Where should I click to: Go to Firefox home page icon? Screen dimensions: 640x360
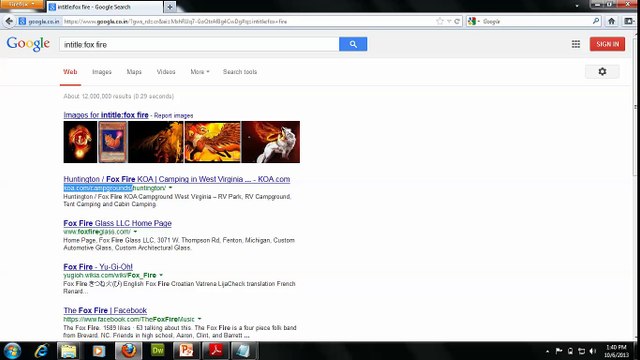tap(611, 21)
